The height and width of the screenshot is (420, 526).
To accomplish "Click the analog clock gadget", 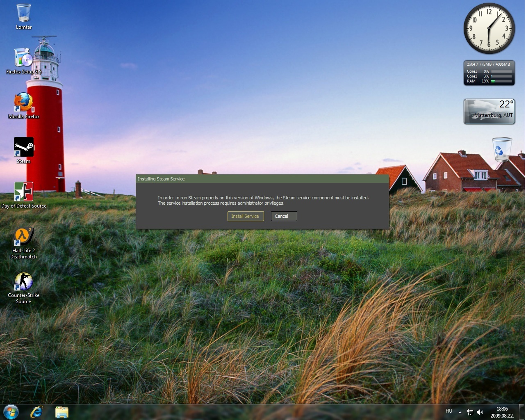I will (489, 28).
